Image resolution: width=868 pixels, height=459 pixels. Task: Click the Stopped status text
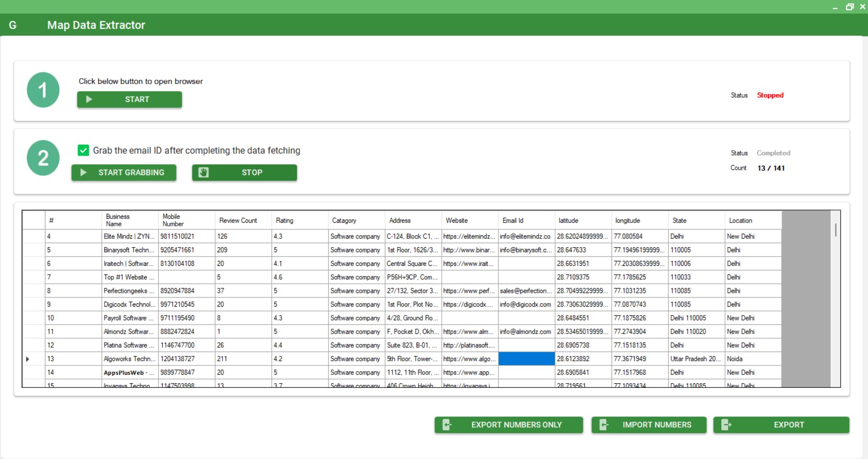tap(770, 95)
